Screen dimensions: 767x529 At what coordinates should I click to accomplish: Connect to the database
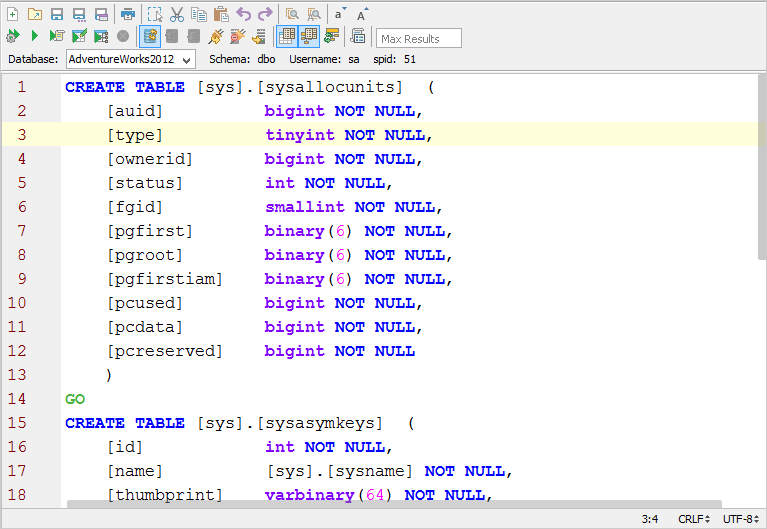[x=215, y=36]
